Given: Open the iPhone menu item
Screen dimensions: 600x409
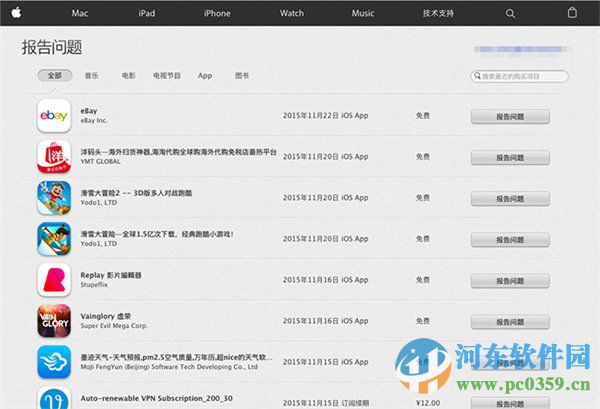Looking at the screenshot, I should (x=217, y=13).
